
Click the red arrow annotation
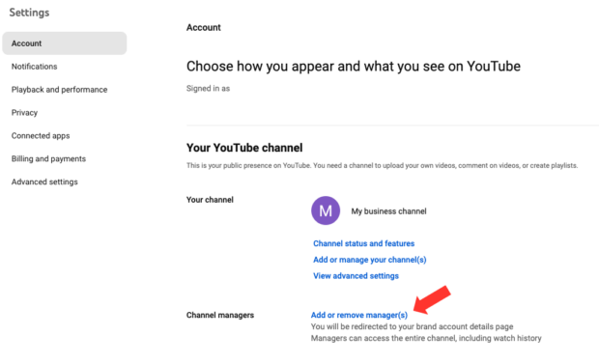pos(432,300)
